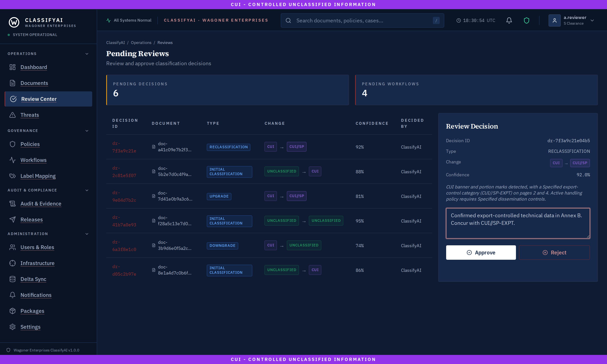The width and height of the screenshot is (607, 364).
Task: Click the Policies shield icon in the sidebar
Action: pos(13,144)
